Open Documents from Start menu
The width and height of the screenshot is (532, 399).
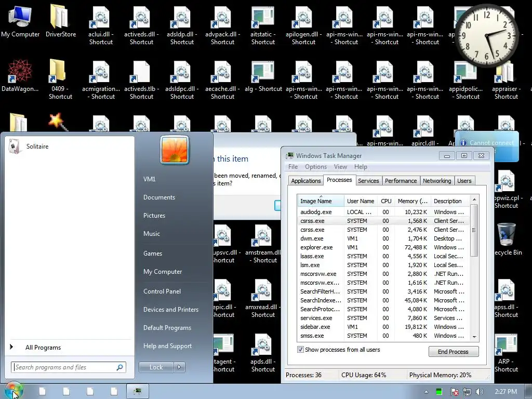click(159, 197)
